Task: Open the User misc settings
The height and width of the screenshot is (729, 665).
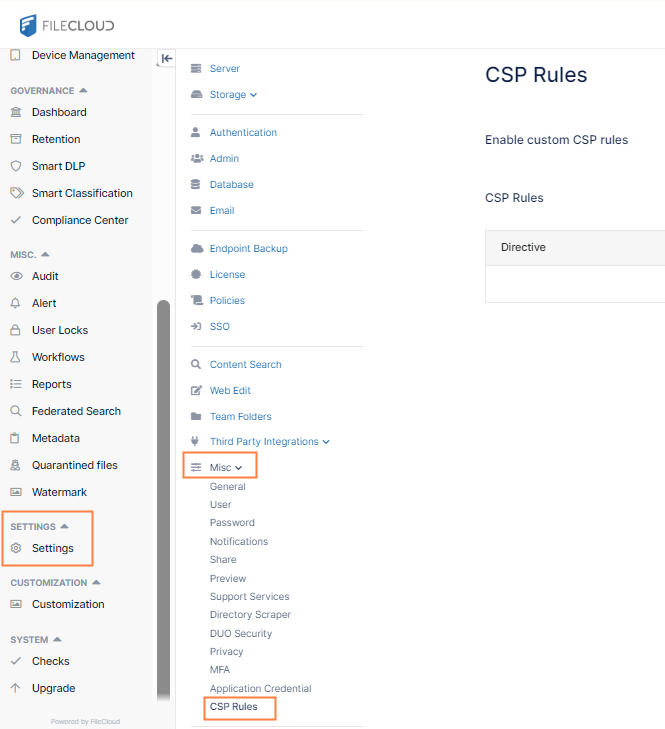Action: pos(220,505)
